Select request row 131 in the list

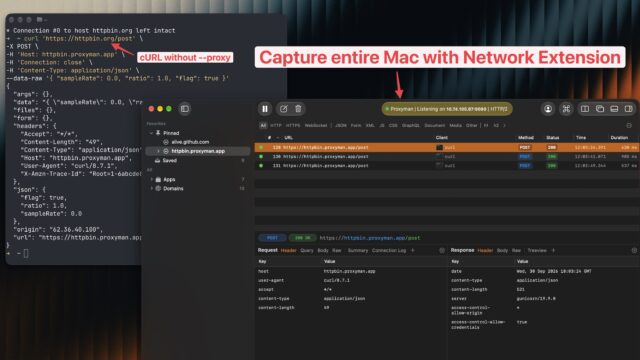coord(447,166)
